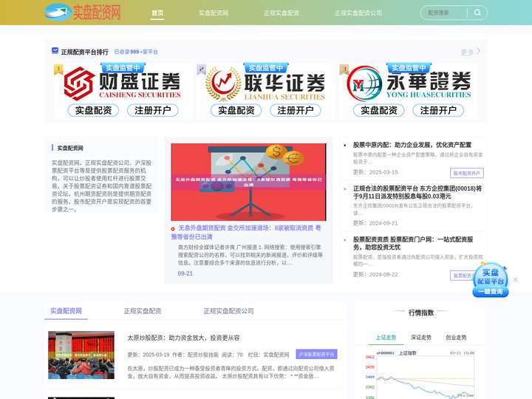Viewport: 532px width, 399px height.
Task: Click rank 3 badge on 永華證券 card
Action: (344, 69)
